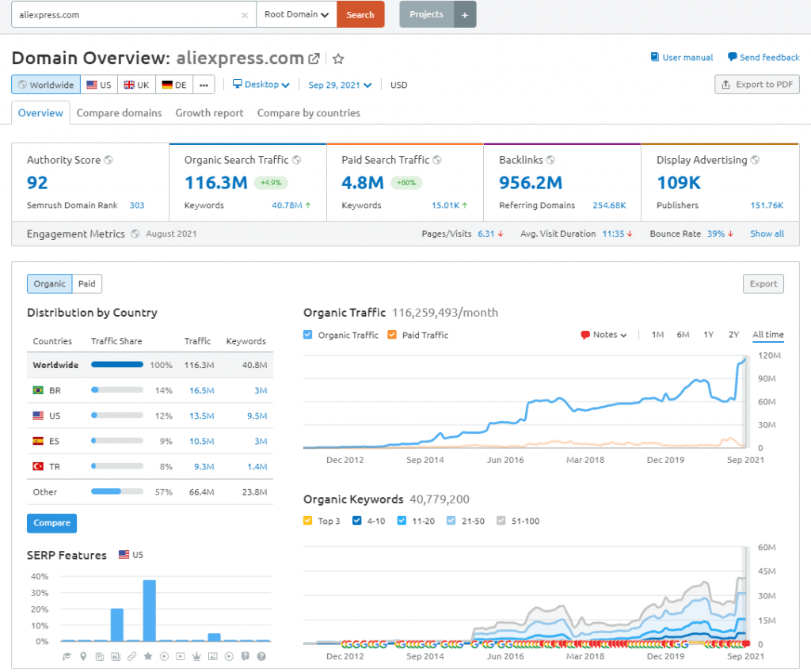
Task: Click the info icon next to Organic Search Traffic
Action: click(296, 160)
